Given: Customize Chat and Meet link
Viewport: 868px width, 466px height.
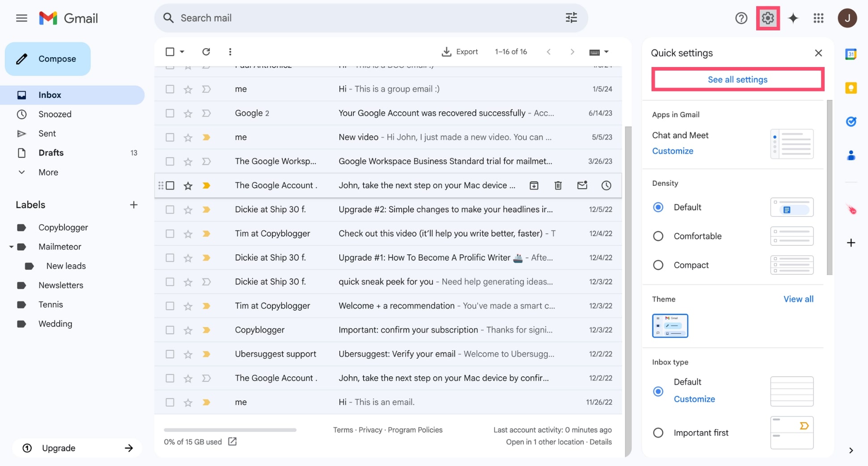Looking at the screenshot, I should point(672,151).
